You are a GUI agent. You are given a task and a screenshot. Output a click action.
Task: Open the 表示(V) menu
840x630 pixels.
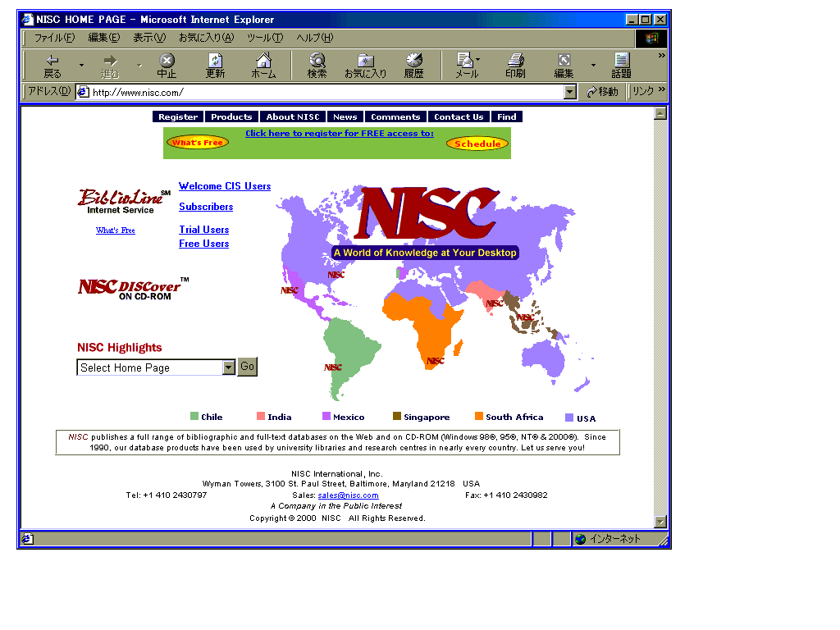(149, 38)
